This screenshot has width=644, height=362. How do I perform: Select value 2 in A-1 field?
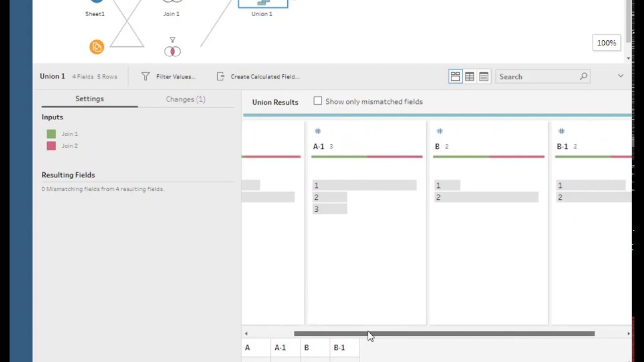click(330, 197)
